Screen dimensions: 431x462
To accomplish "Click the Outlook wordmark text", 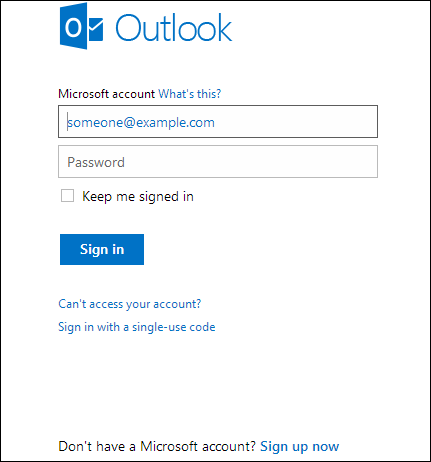I will click(x=173, y=28).
